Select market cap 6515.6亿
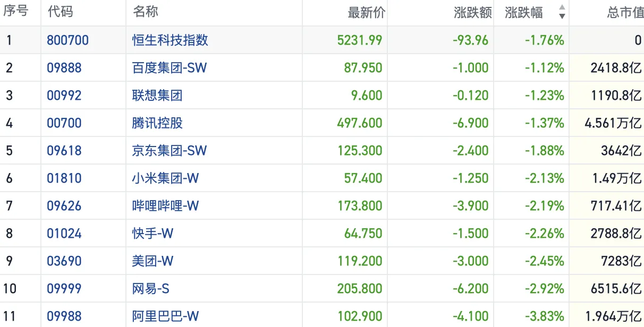 click(616, 289)
